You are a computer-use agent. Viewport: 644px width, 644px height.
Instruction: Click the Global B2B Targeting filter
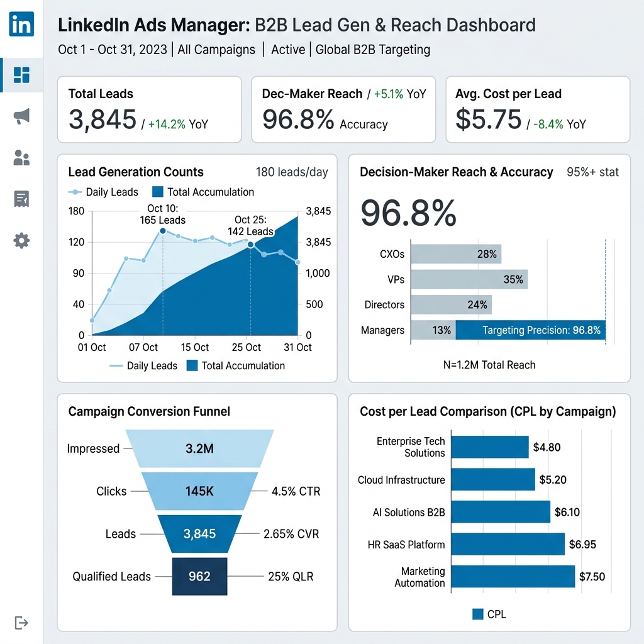point(372,50)
